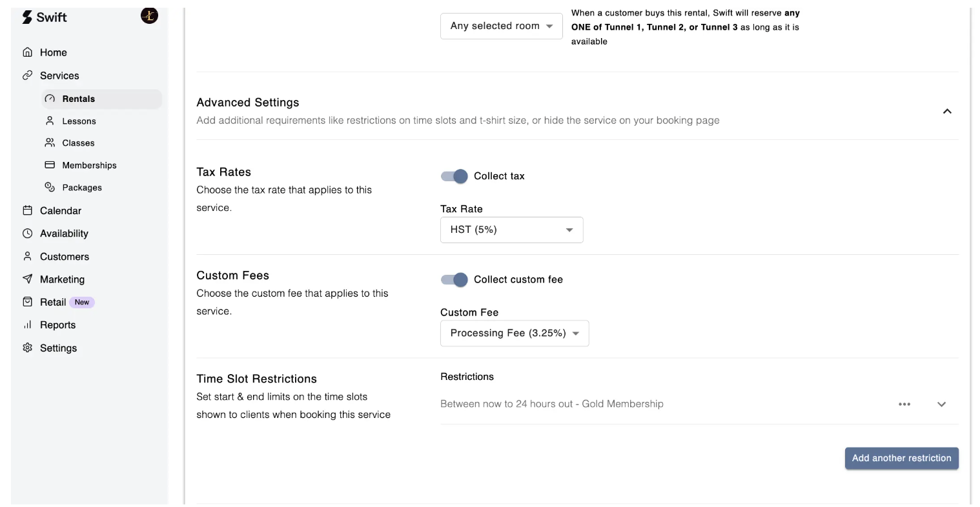Collapse the Advanced Settings section
Screen dimensions: 980x507
click(946, 112)
